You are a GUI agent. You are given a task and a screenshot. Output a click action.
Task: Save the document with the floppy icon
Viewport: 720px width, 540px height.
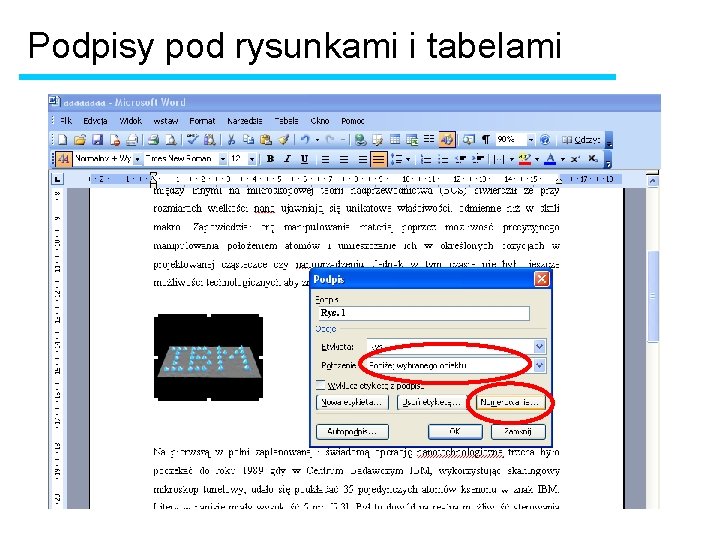[x=97, y=140]
